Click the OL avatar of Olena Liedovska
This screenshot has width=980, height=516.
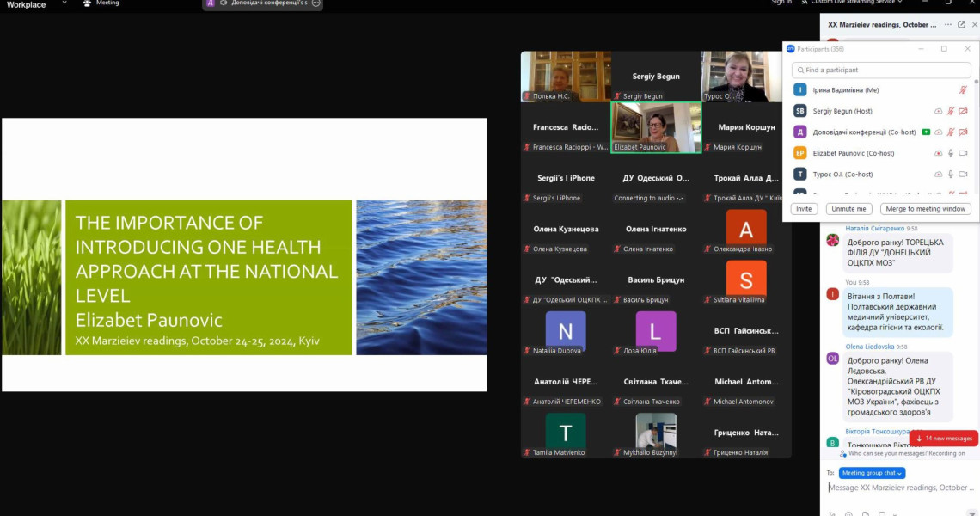click(832, 359)
